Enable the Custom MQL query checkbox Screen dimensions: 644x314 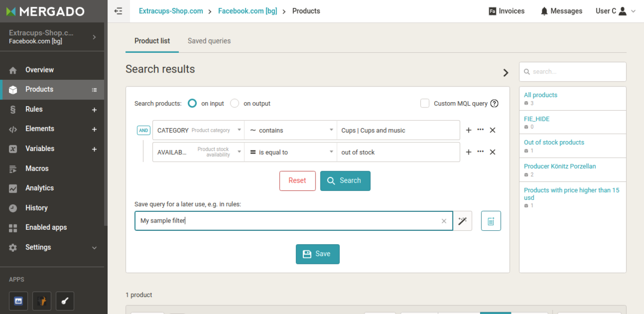(x=424, y=103)
